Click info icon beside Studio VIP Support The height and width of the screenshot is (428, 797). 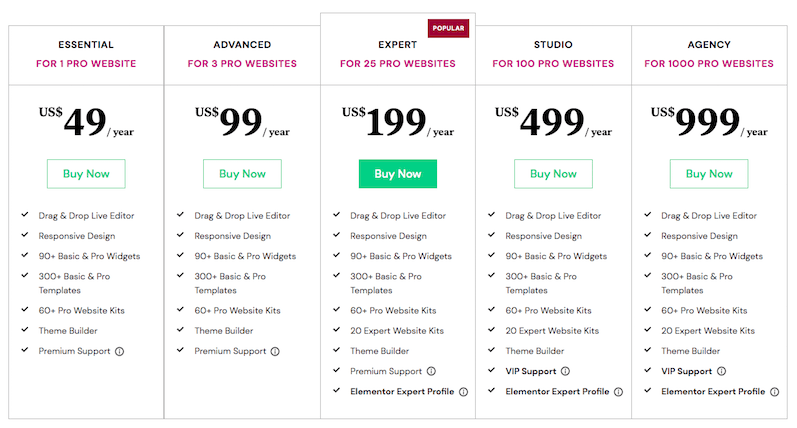(x=566, y=371)
